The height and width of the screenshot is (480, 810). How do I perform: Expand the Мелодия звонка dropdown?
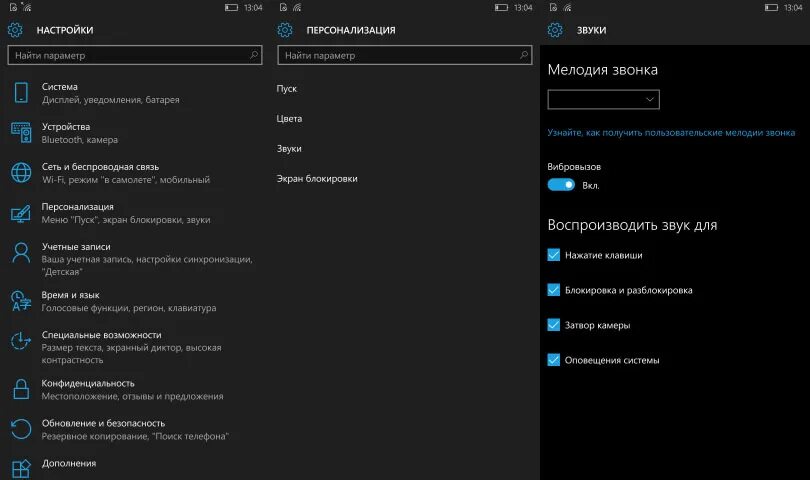(x=603, y=99)
